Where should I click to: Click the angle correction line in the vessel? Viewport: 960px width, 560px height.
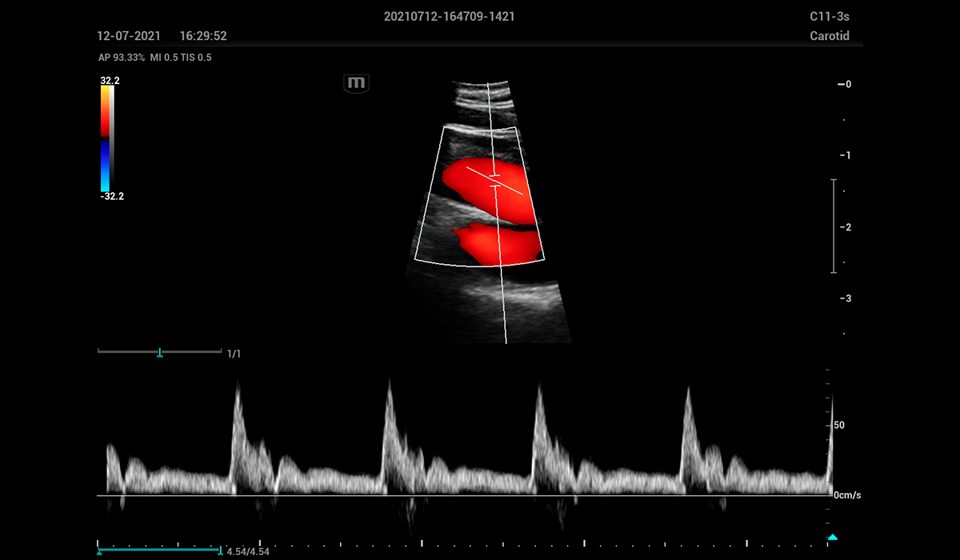[512, 189]
